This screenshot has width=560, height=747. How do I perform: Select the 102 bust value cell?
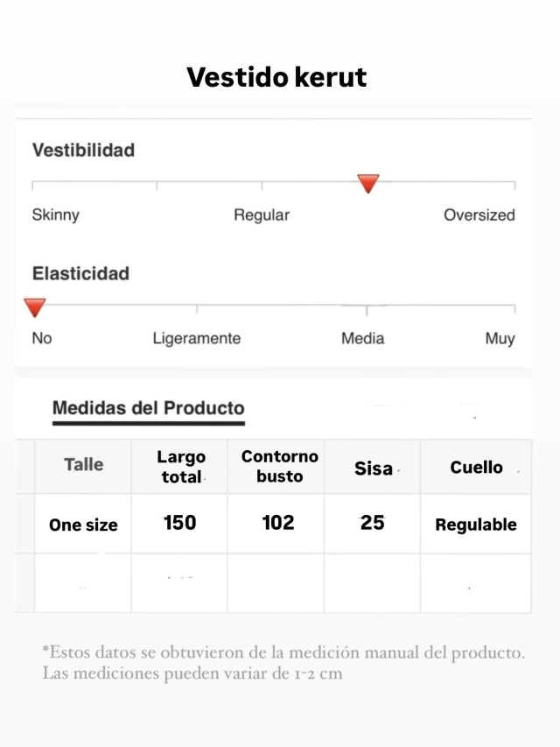click(276, 523)
